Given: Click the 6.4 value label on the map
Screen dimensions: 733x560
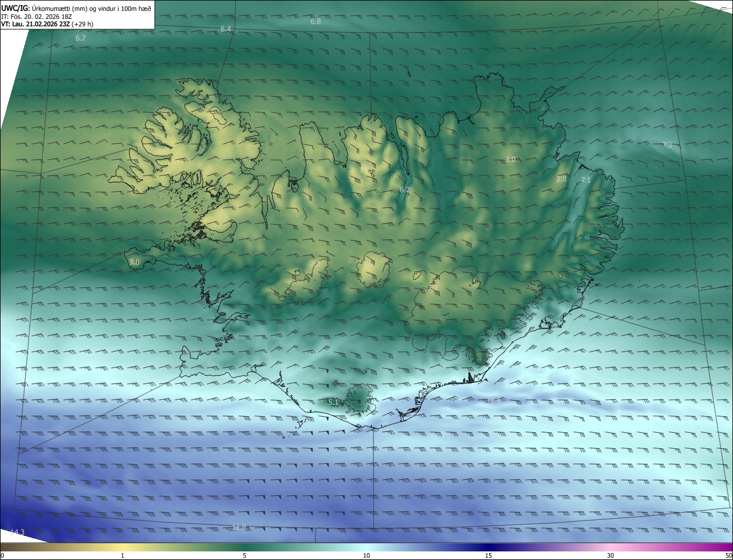Looking at the screenshot, I should pyautogui.click(x=226, y=29).
